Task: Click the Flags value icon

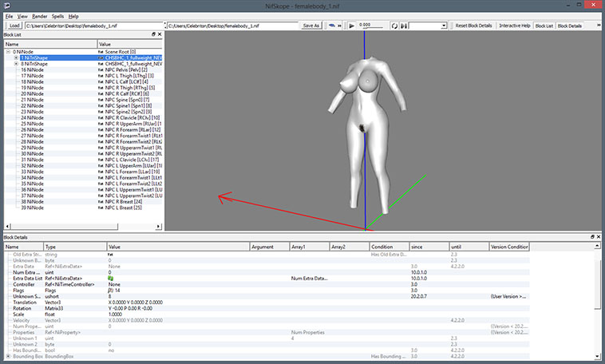Action: tap(110, 291)
